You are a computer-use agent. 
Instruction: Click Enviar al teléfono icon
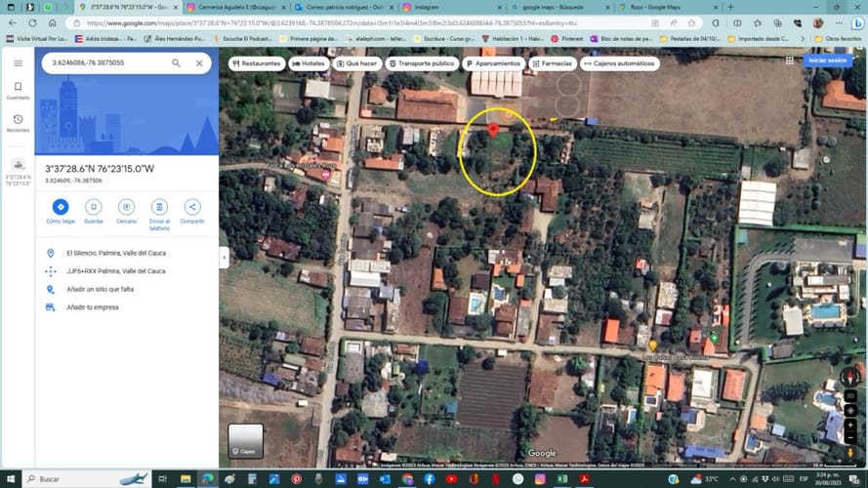(x=159, y=207)
